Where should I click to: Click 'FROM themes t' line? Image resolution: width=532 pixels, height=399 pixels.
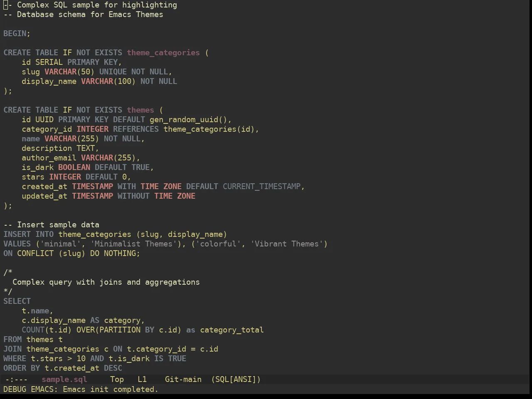[x=33, y=340]
